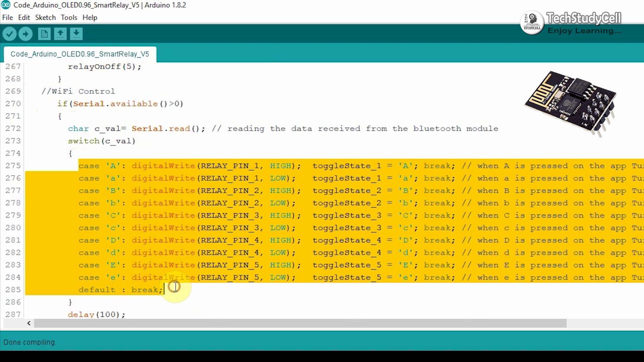
Task: Click the Upload (arrow right) button
Action: [25, 34]
